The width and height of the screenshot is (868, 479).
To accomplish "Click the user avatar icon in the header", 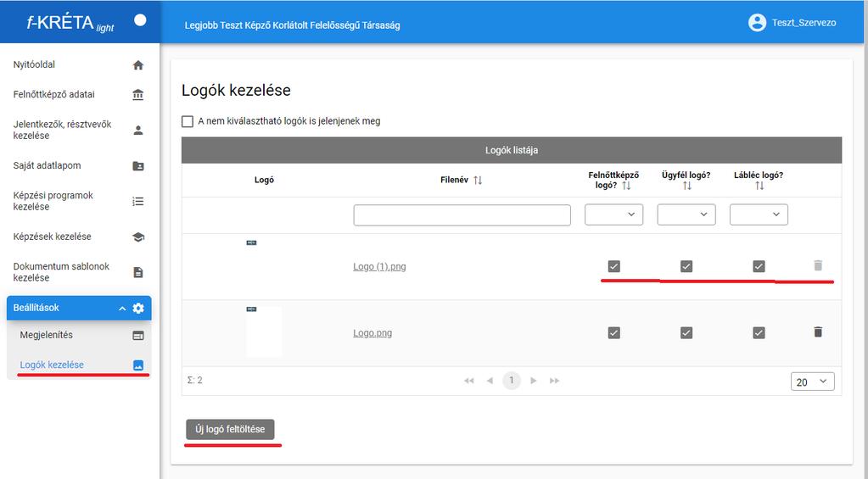I will point(757,23).
